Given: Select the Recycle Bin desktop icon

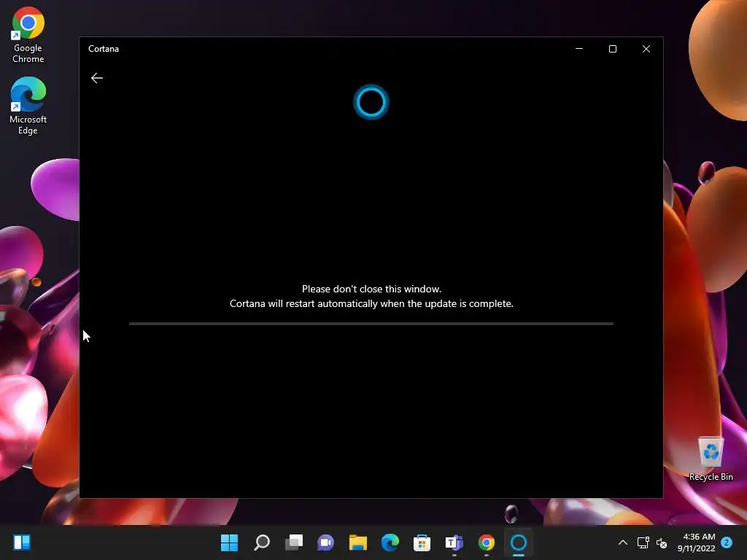Looking at the screenshot, I should point(711,459).
